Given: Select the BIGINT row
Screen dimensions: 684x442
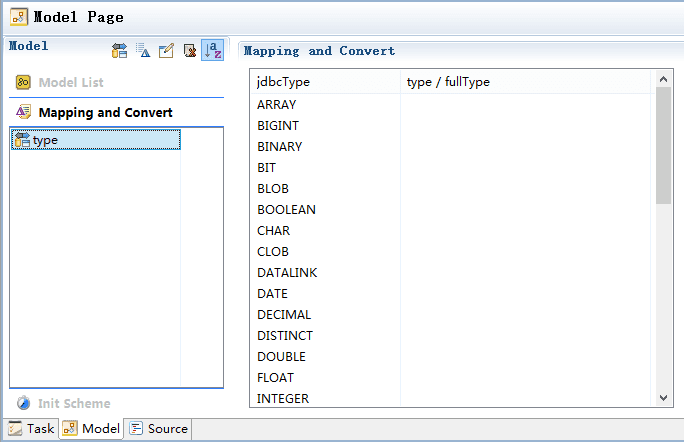Looking at the screenshot, I should [x=451, y=126].
